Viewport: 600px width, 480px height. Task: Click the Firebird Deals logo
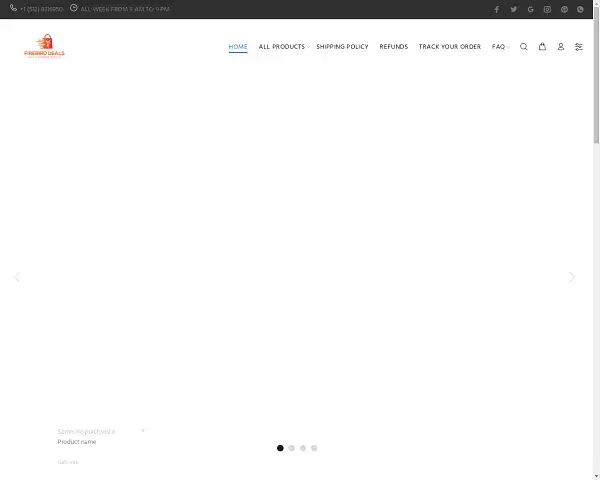coord(44,46)
